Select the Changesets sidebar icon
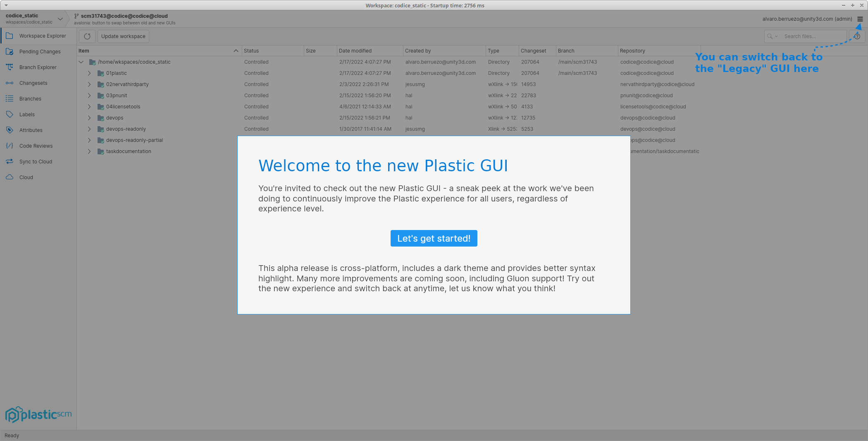868x441 pixels. (x=10, y=83)
